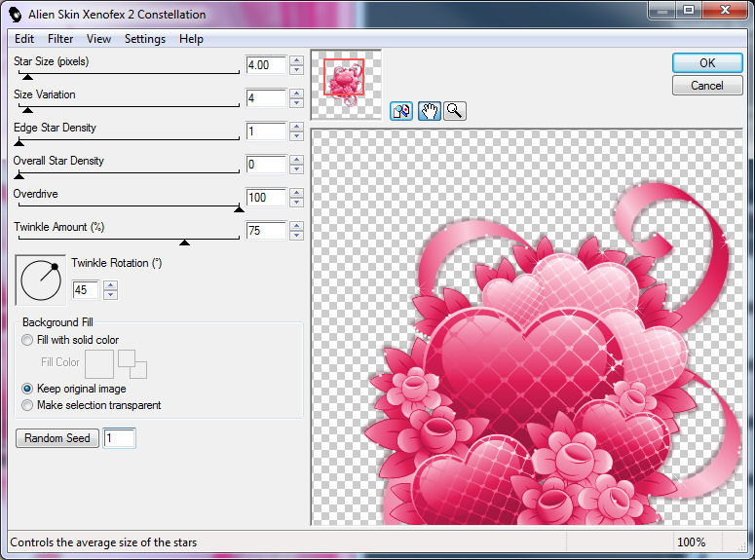Screen dimensions: 755x560
Task: Increase Twinkle Rotation with up arrow
Action: (111, 285)
